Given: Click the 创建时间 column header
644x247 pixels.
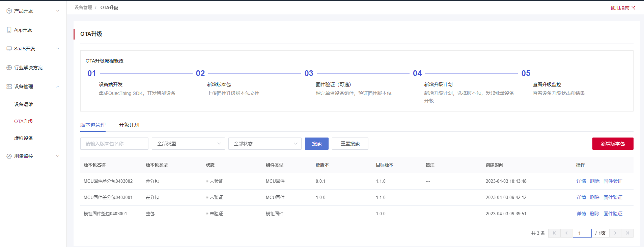Looking at the screenshot, I should coord(495,165).
